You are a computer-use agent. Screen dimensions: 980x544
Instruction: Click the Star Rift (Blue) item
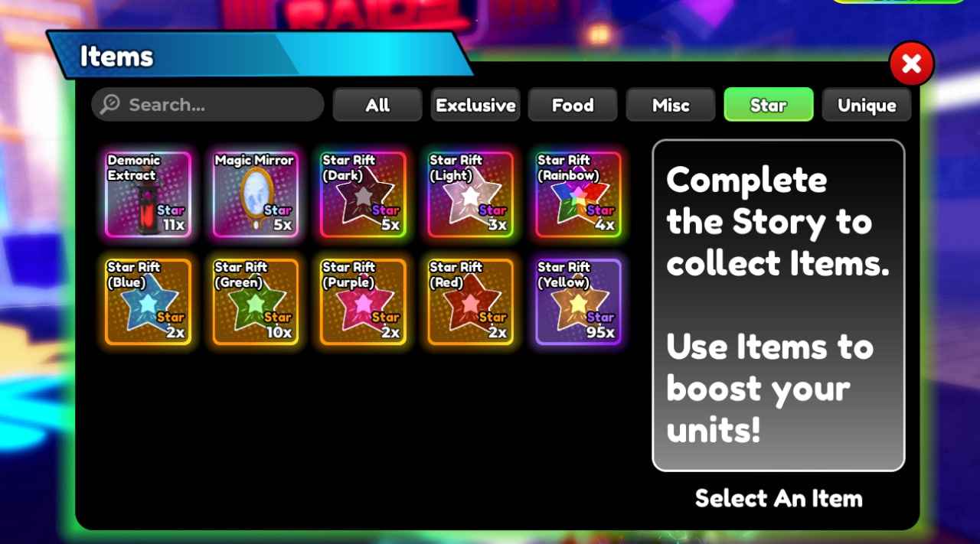[148, 301]
